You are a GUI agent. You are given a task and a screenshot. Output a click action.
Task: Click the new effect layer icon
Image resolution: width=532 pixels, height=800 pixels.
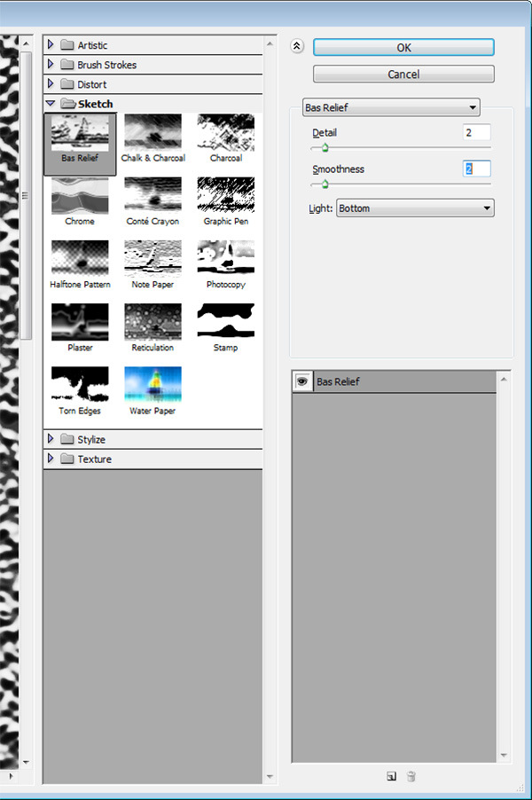coord(391,776)
